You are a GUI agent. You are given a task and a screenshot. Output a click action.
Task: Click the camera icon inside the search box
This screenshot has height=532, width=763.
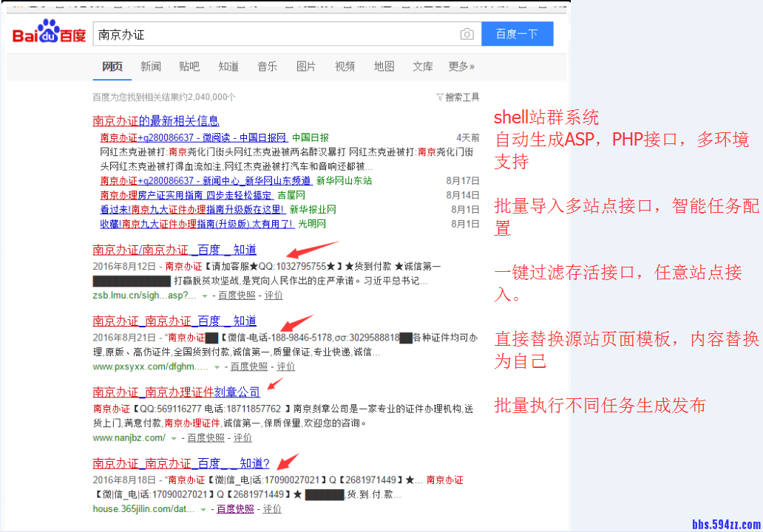point(467,34)
